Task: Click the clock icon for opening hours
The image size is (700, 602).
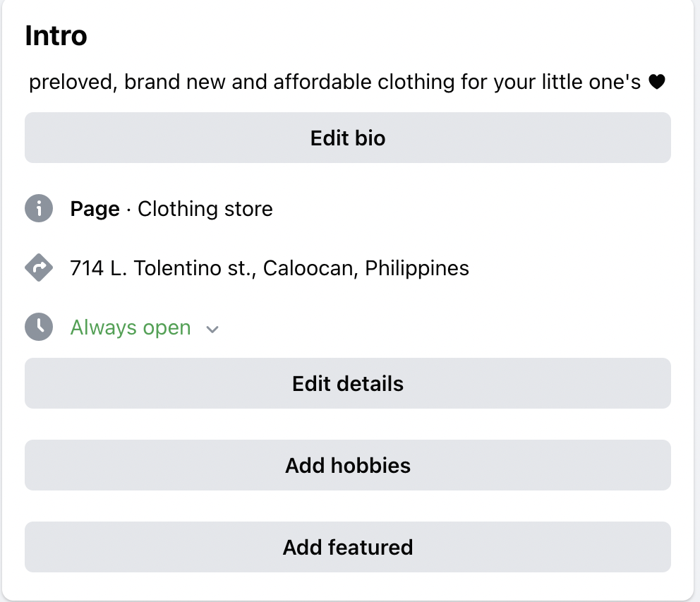Action: [39, 327]
